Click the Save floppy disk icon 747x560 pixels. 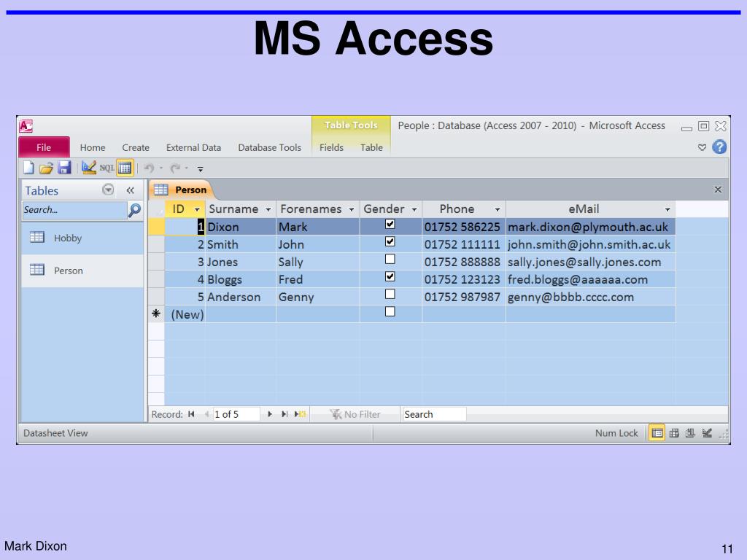click(x=64, y=168)
